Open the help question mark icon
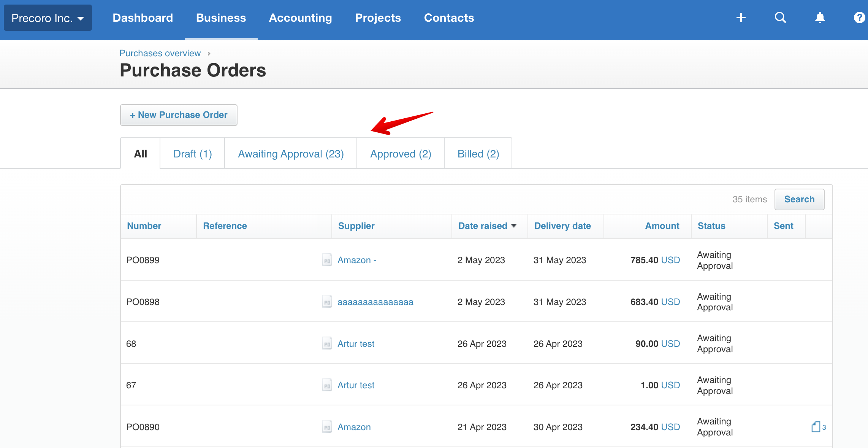Viewport: 868px width, 448px height. 859,17
